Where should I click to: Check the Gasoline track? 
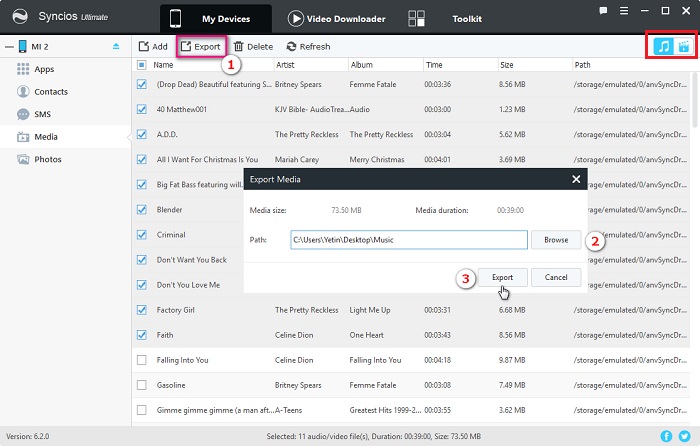142,385
